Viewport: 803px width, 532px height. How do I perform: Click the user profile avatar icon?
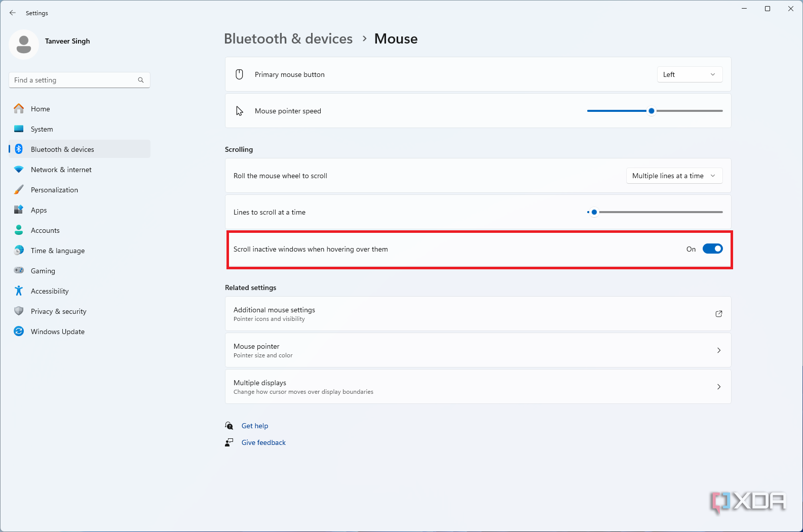click(x=24, y=45)
